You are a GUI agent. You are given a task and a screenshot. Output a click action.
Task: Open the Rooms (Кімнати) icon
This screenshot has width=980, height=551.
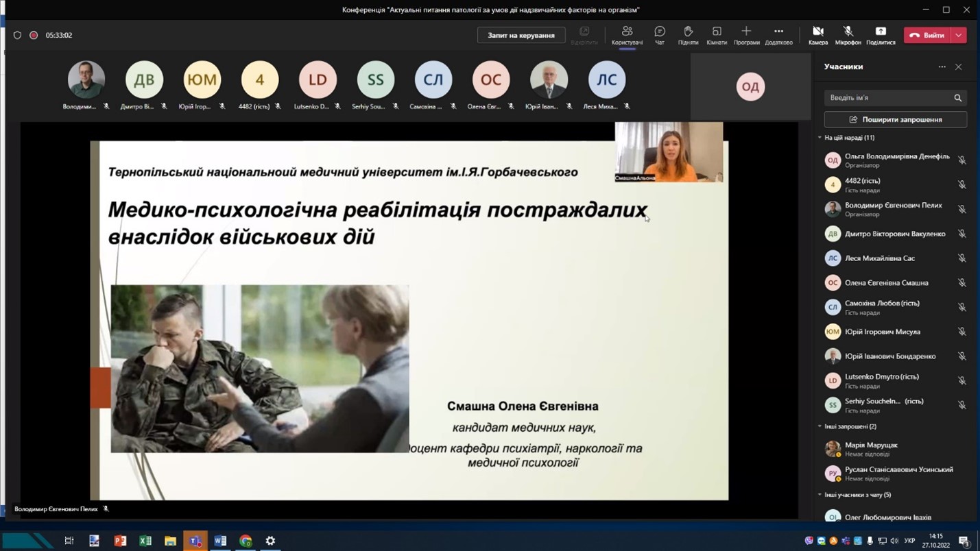pyautogui.click(x=716, y=32)
